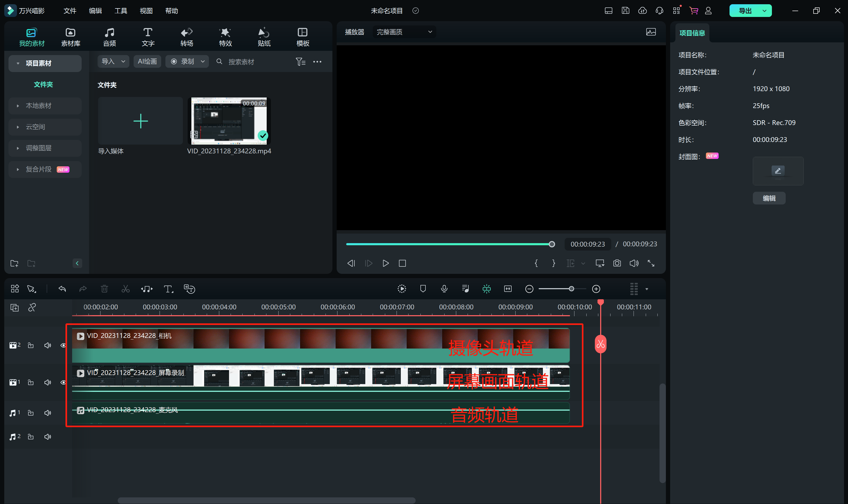Screen dimensions: 848x504
Task: Open the 完整画质 quality dropdown
Action: click(x=404, y=32)
